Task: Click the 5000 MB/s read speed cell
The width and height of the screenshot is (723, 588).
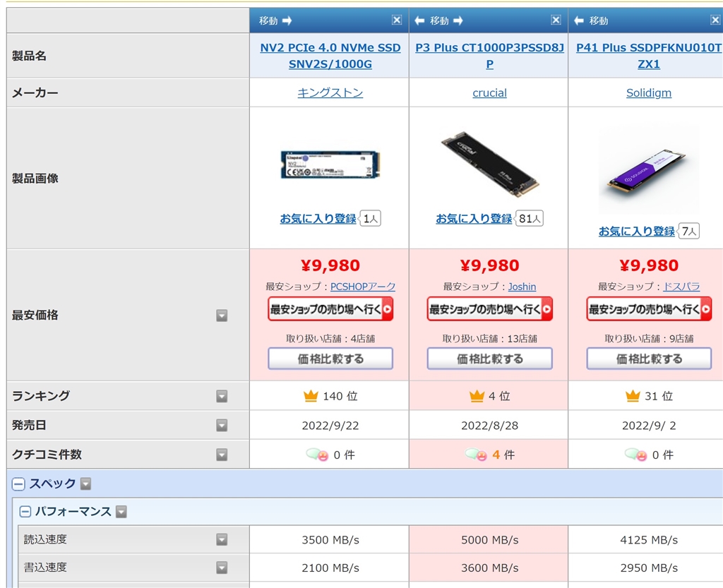Action: coord(489,539)
